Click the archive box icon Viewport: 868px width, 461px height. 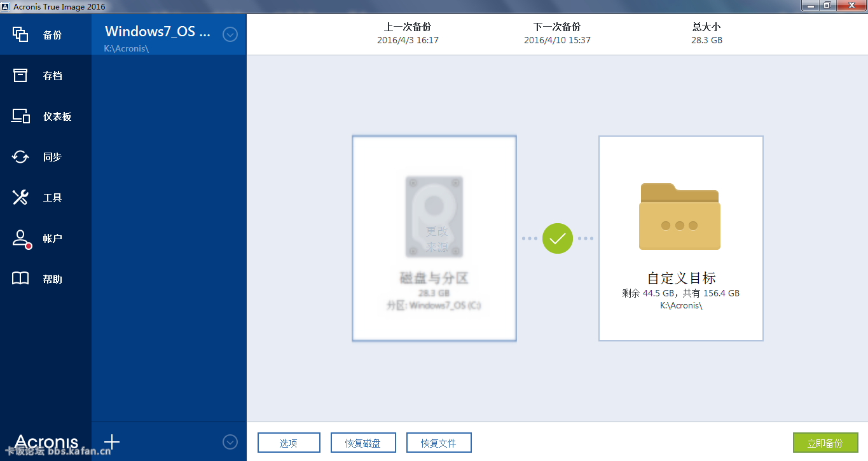click(x=20, y=76)
